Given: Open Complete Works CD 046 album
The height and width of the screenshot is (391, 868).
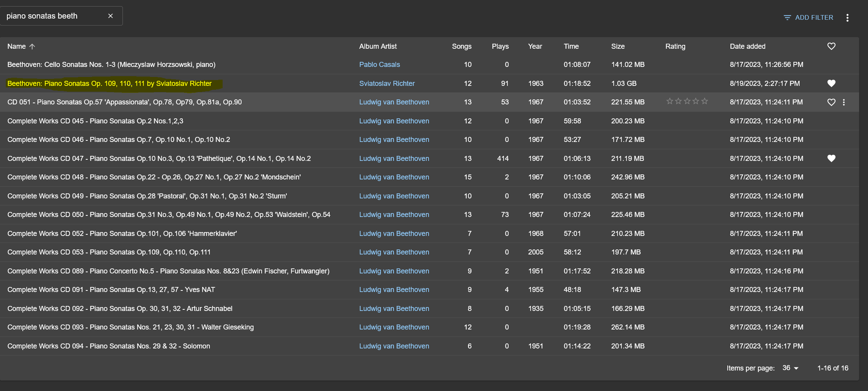Looking at the screenshot, I should coord(119,140).
